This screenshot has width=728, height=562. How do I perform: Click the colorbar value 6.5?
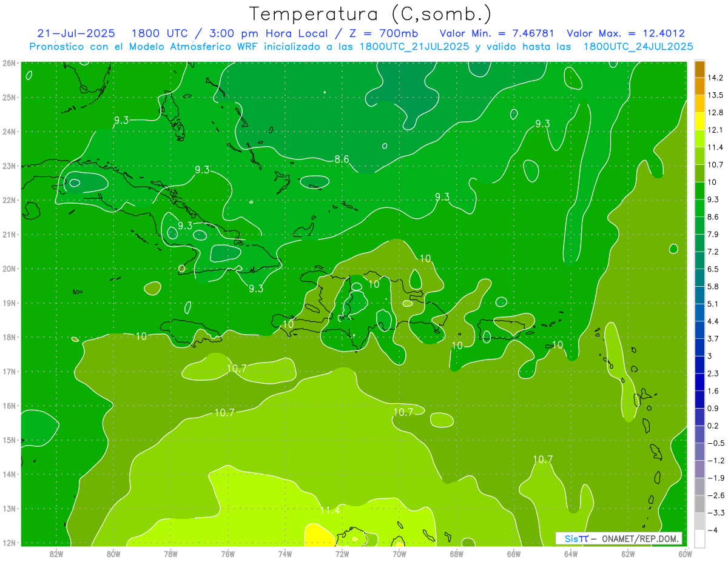click(713, 269)
